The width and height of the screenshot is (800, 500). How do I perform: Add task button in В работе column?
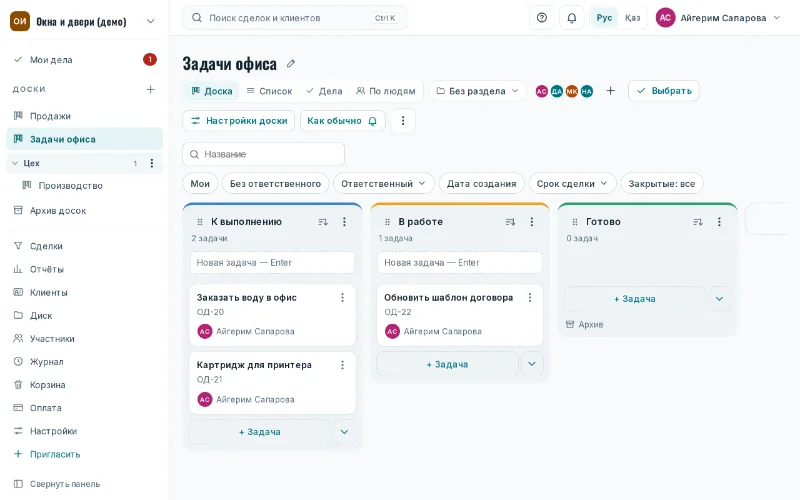(447, 364)
